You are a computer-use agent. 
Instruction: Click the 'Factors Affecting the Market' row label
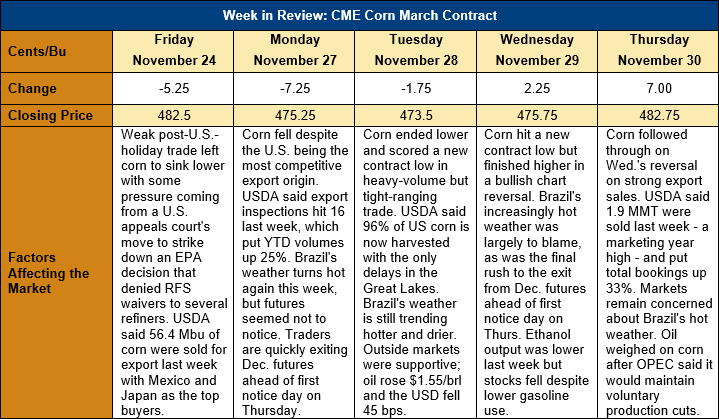coord(56,273)
